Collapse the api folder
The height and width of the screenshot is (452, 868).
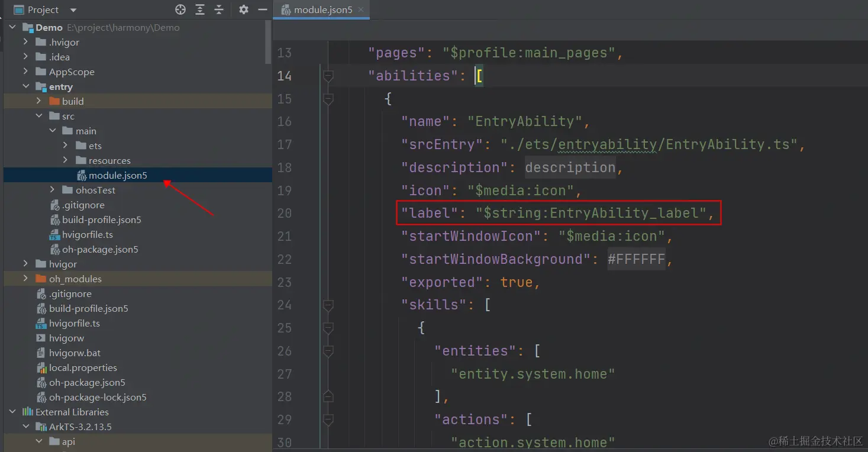[39, 441]
